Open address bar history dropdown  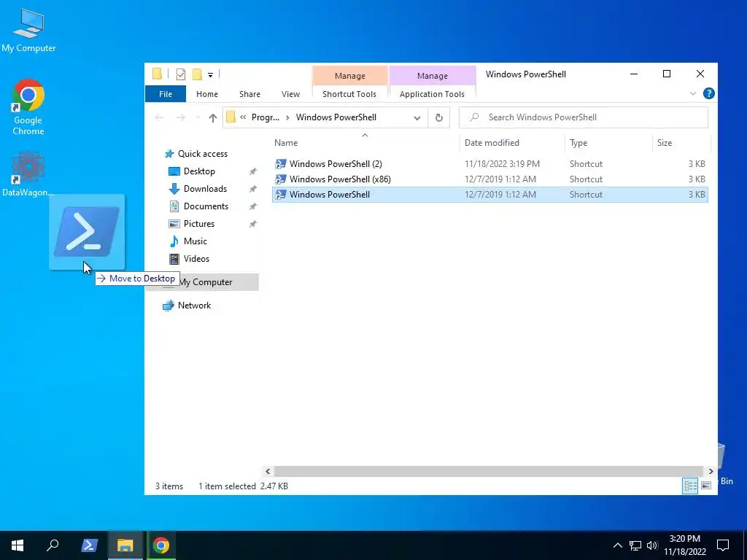tap(417, 117)
